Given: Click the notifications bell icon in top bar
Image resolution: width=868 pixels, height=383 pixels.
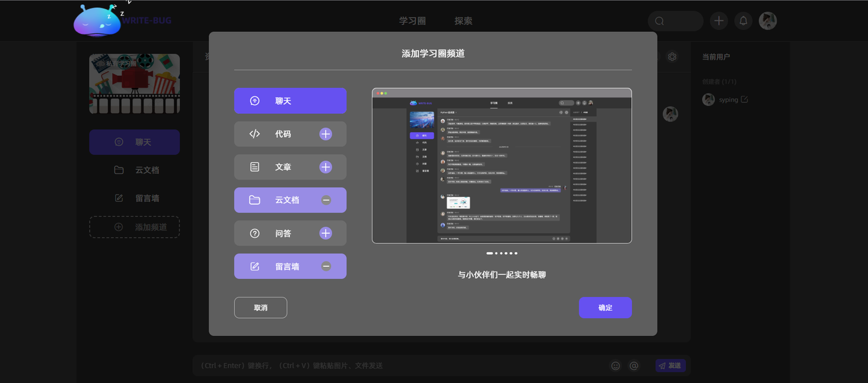Looking at the screenshot, I should click(x=743, y=20).
